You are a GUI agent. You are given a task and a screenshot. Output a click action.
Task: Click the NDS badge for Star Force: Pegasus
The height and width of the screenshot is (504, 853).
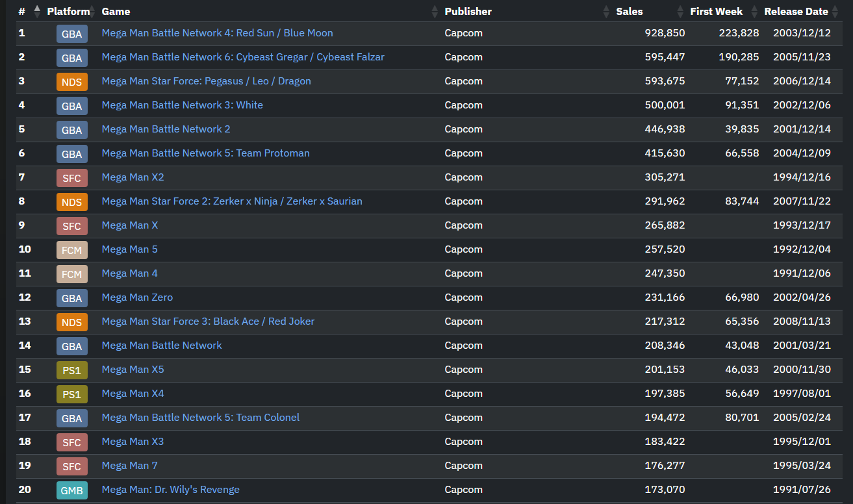click(72, 82)
